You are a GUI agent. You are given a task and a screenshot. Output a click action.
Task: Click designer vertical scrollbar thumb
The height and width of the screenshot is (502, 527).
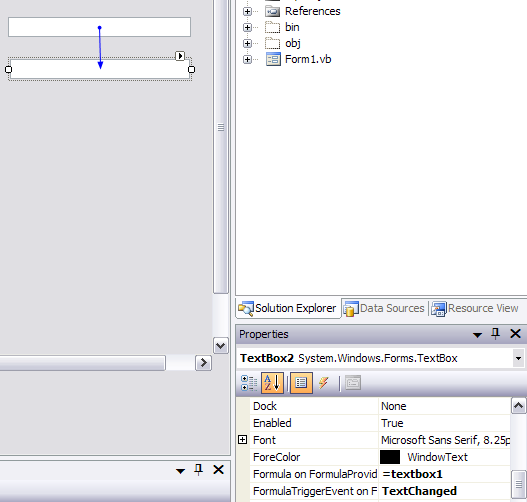click(221, 147)
